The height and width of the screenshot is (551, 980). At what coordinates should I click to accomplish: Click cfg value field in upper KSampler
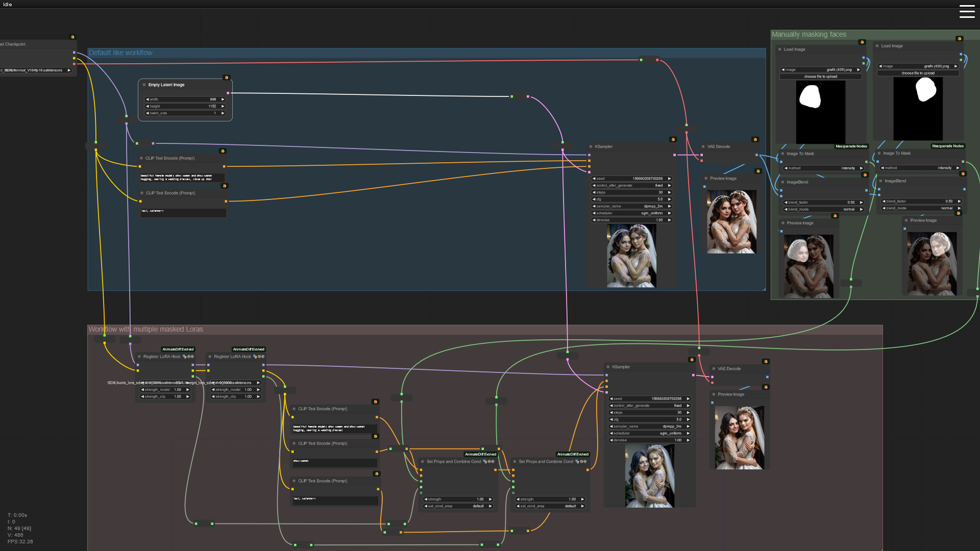pyautogui.click(x=632, y=199)
